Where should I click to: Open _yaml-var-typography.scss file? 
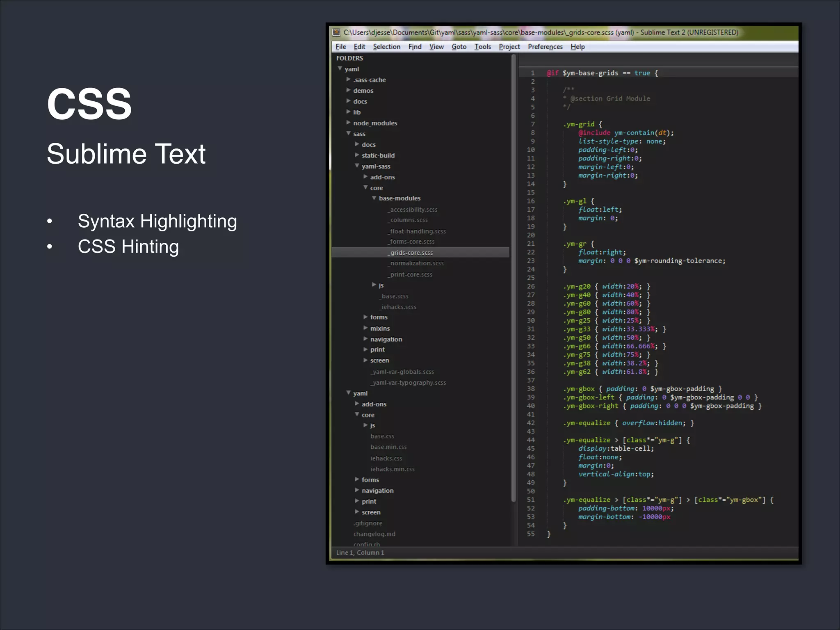pyautogui.click(x=408, y=383)
